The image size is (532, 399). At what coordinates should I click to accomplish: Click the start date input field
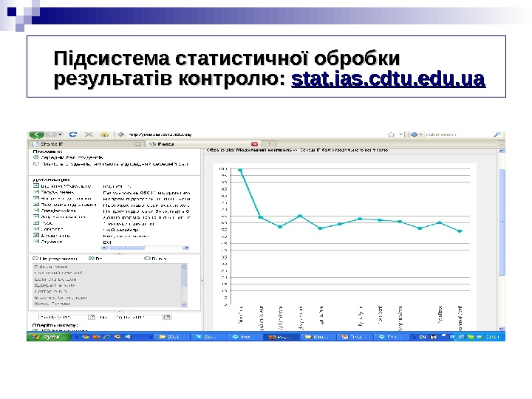(x=63, y=317)
